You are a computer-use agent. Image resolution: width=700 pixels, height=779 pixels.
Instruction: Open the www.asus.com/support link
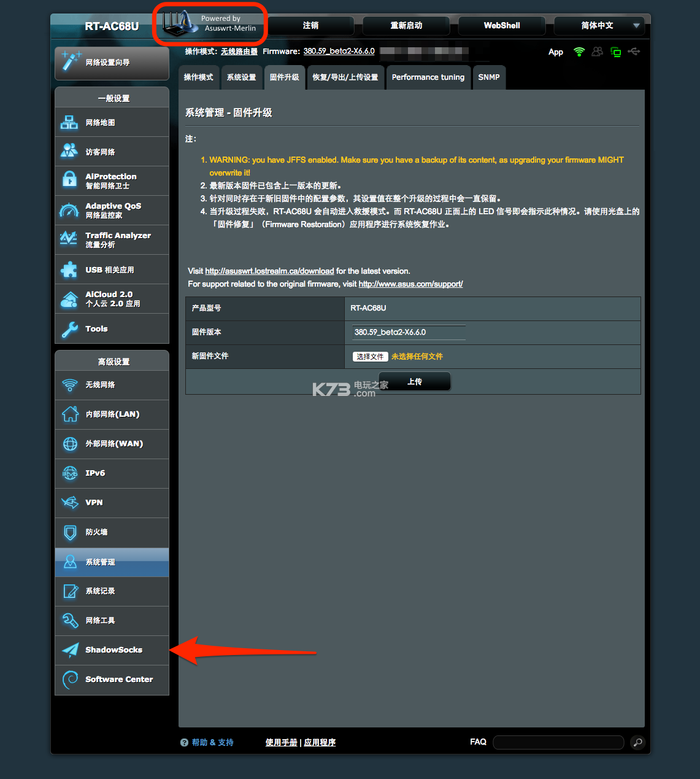[410, 284]
